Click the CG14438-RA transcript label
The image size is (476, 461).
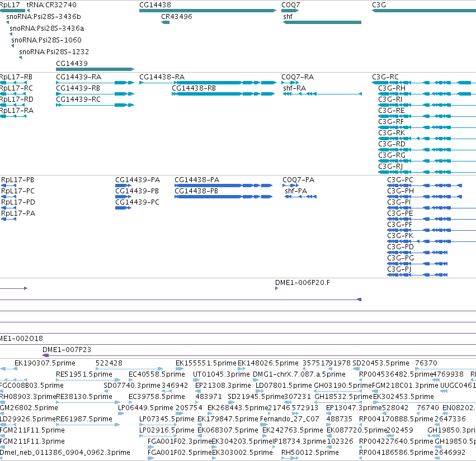point(162,77)
